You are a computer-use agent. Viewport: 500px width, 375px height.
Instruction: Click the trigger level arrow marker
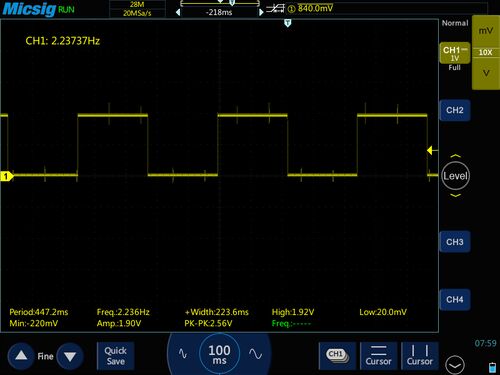pos(430,150)
